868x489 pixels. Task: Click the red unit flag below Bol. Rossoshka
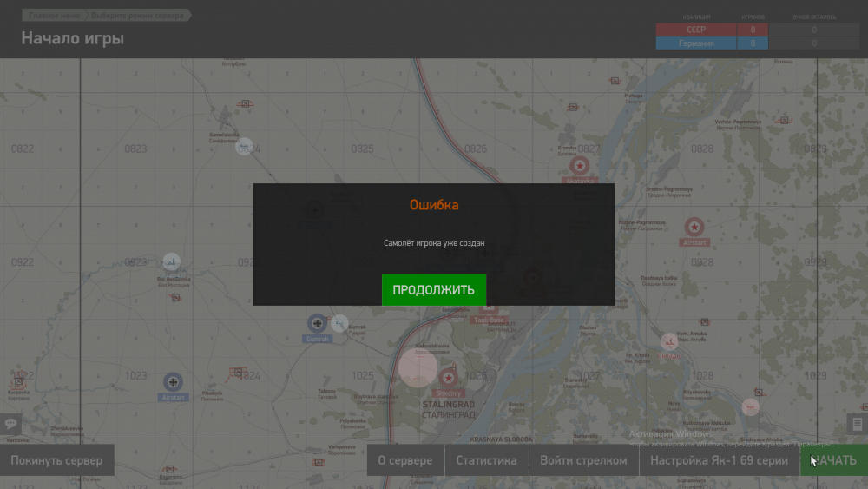pos(175,297)
